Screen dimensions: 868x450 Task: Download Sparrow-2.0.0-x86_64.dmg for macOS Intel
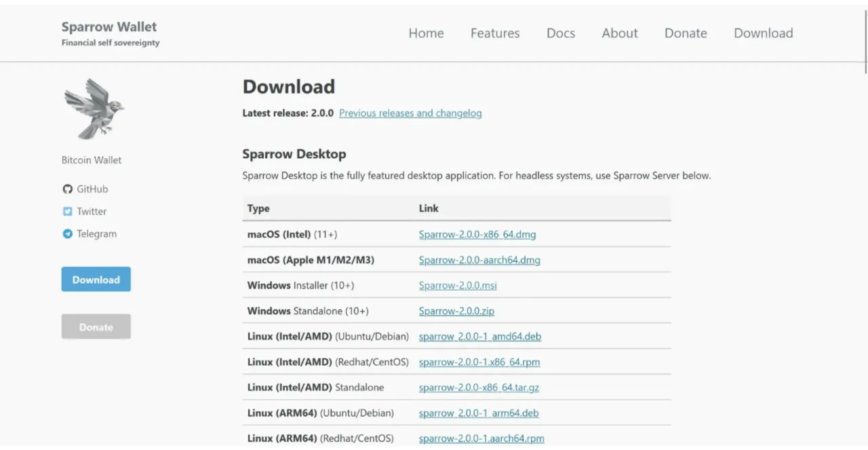click(477, 235)
